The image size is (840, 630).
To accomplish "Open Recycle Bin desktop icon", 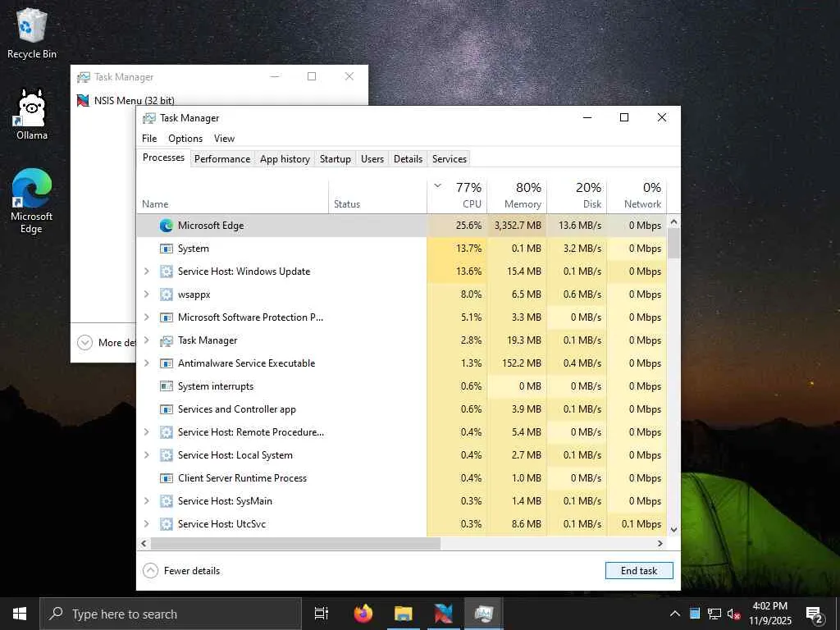I will tap(32, 33).
